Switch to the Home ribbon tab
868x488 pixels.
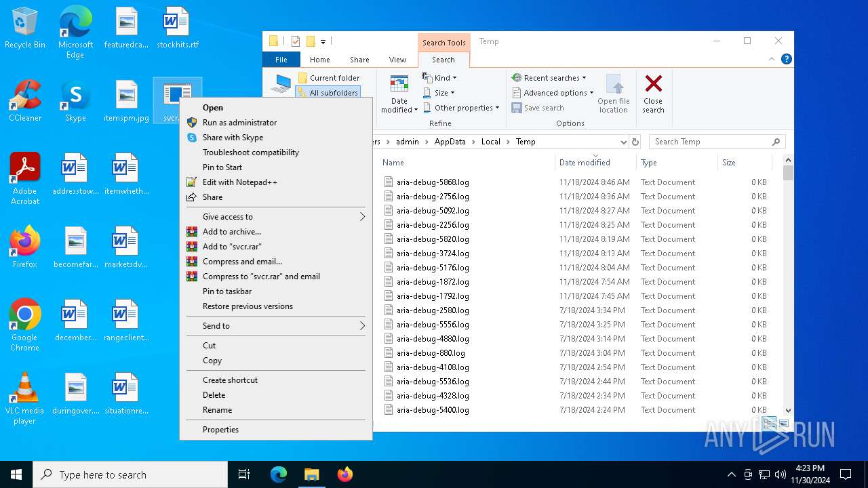click(320, 60)
